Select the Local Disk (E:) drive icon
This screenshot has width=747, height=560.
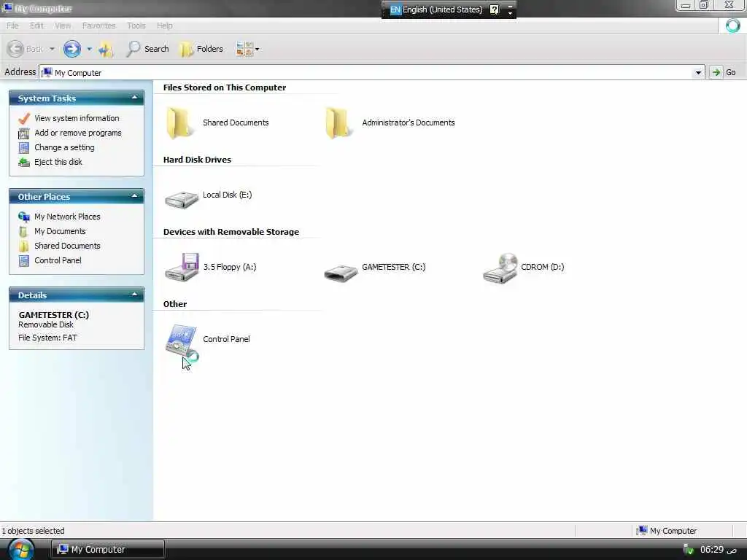182,200
